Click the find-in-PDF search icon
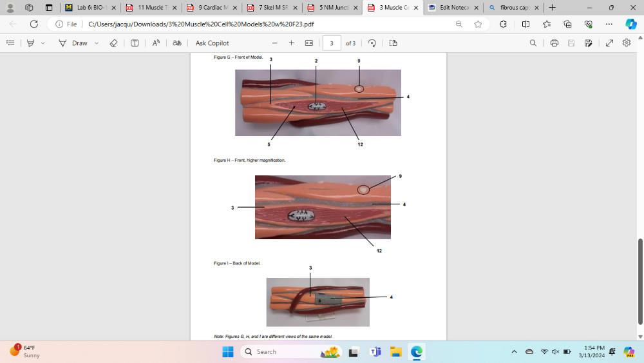 point(533,43)
